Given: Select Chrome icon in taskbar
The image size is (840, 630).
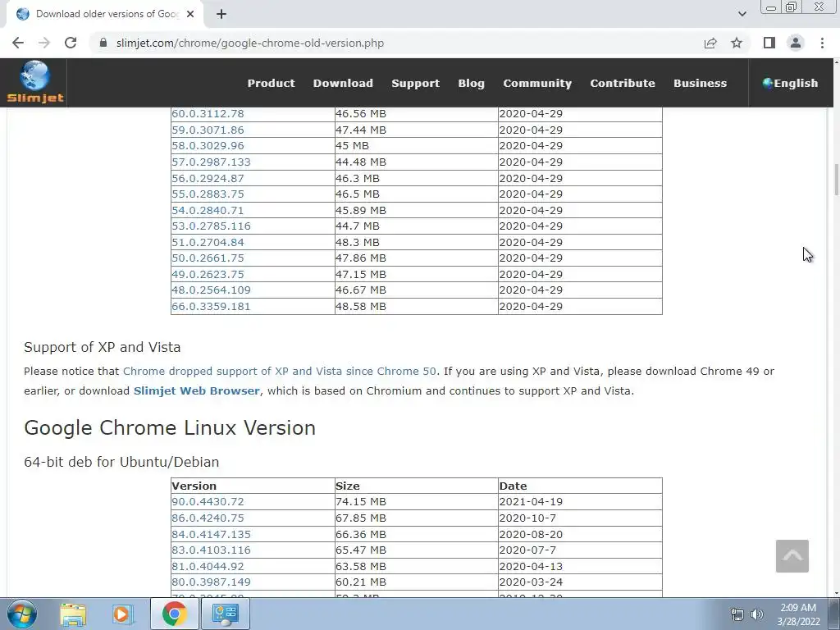Looking at the screenshot, I should click(x=174, y=614).
